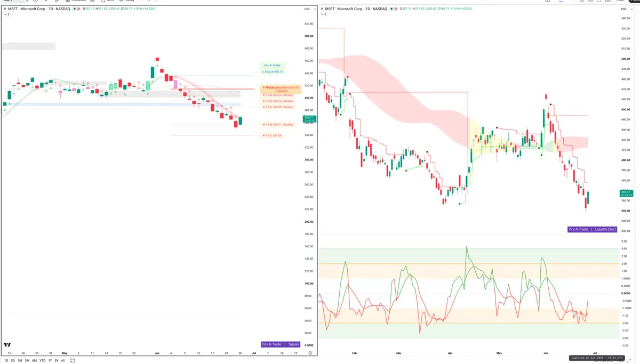640x364 pixels.
Task: Click the 'Weakness Below 414.35 Triggered' label
Action: click(281, 89)
